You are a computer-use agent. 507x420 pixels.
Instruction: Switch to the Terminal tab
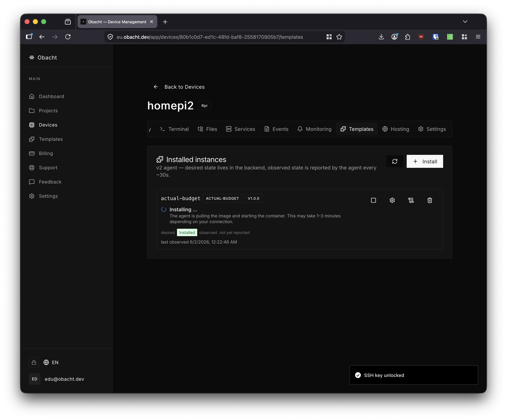pos(174,129)
